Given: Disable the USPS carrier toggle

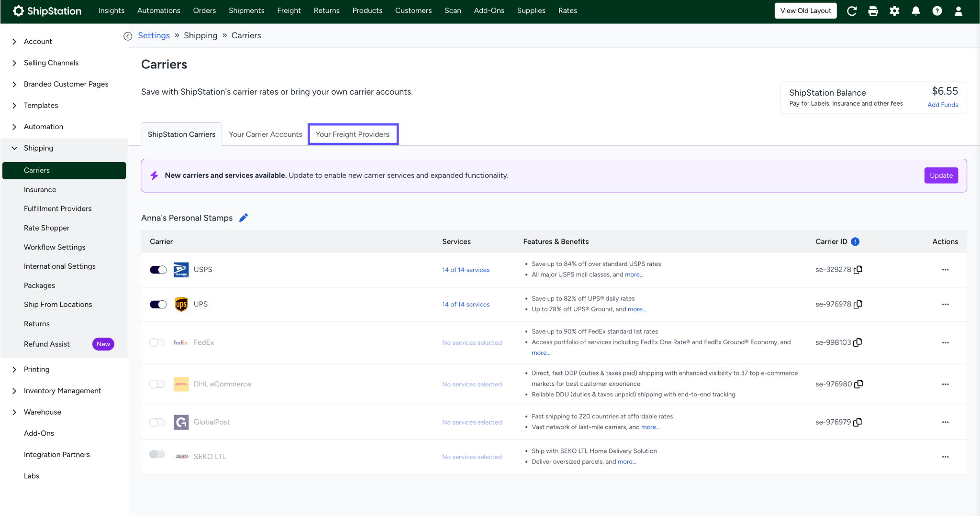Looking at the screenshot, I should [x=158, y=270].
